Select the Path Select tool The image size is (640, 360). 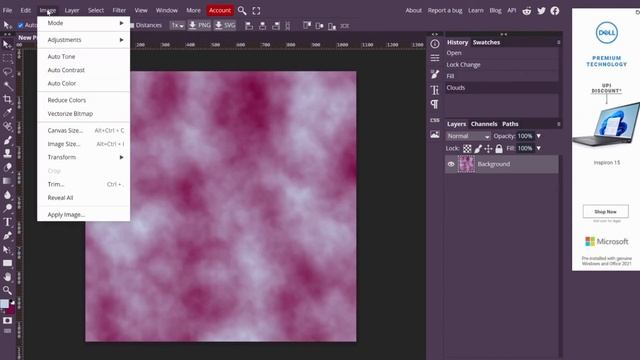(7, 249)
